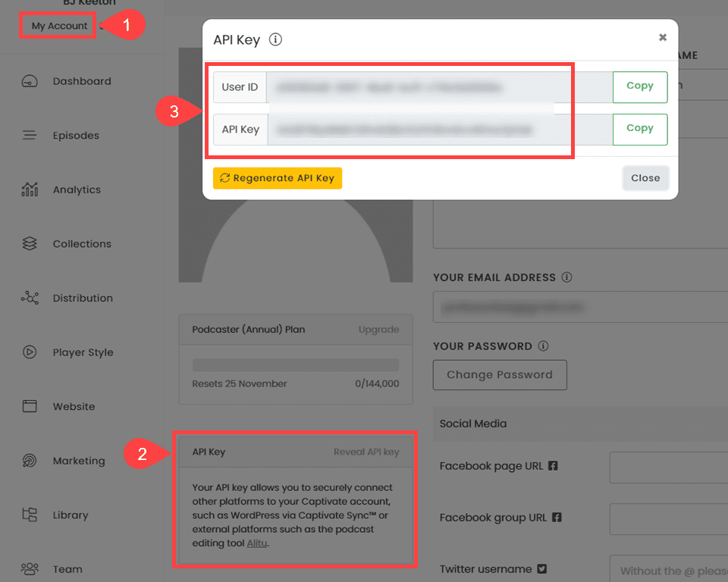The height and width of the screenshot is (582, 728).
Task: Open Marketing via the megaphone icon
Action: 29,460
